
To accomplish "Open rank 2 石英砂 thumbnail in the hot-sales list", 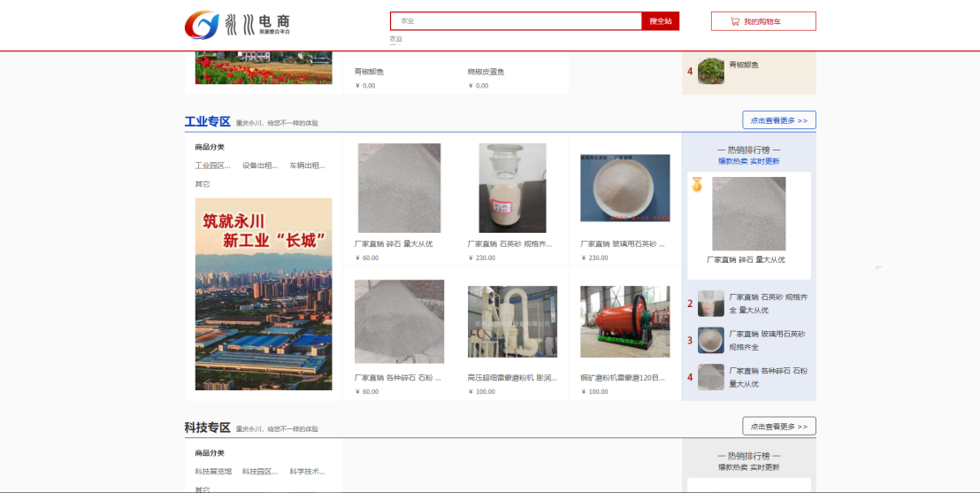I will click(x=710, y=304).
